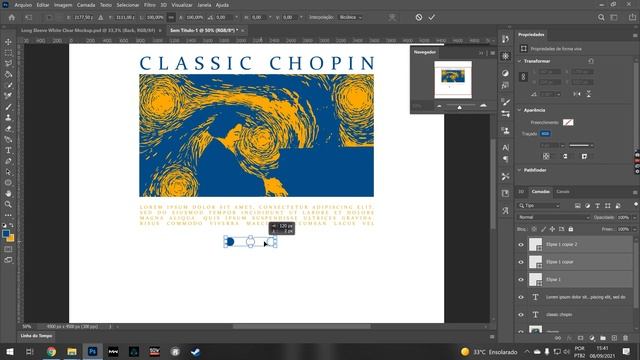Viewport: 640px width, 360px height.
Task: Create a new layer icon
Action: (614, 338)
